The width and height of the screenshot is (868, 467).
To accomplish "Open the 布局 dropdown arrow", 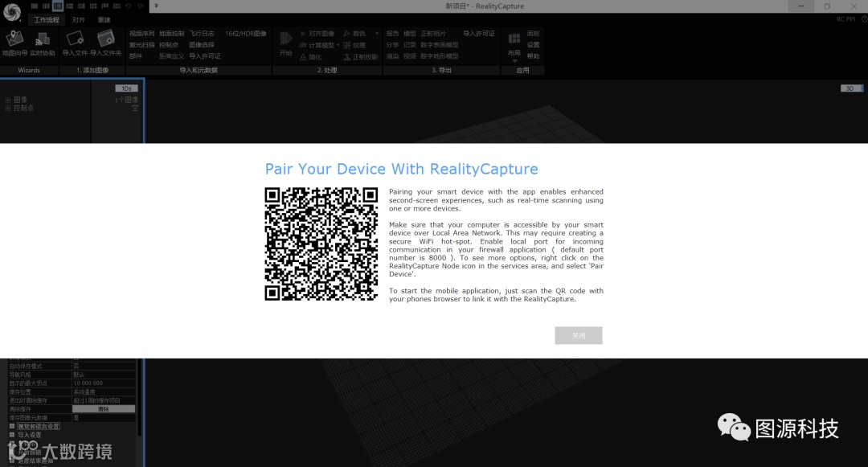I will click(514, 61).
